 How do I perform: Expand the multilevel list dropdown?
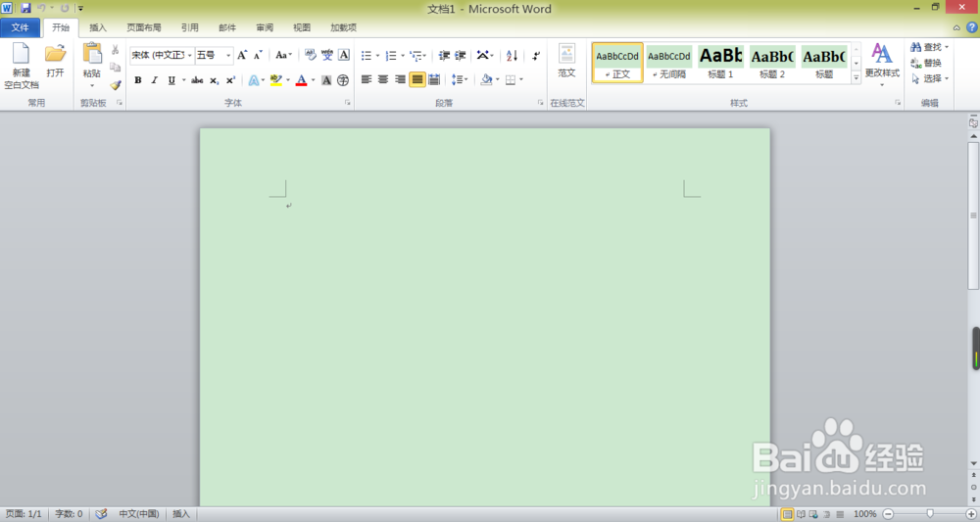click(425, 56)
